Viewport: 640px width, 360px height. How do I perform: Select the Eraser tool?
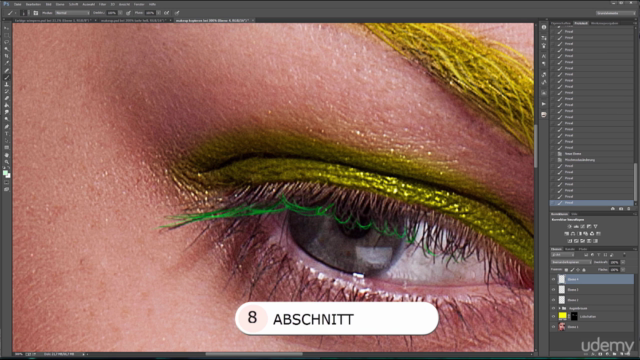click(7, 98)
